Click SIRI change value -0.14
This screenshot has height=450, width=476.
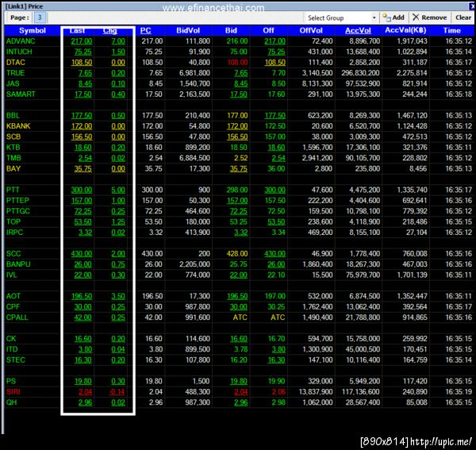pyautogui.click(x=117, y=392)
